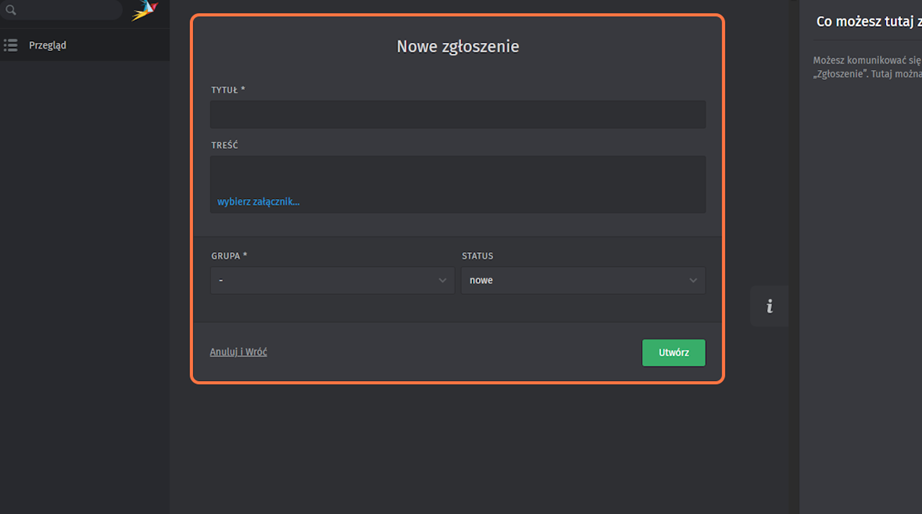Viewport: 922px width, 514px height.
Task: Click the 'Anuluj i Wróć' link
Action: coord(238,352)
